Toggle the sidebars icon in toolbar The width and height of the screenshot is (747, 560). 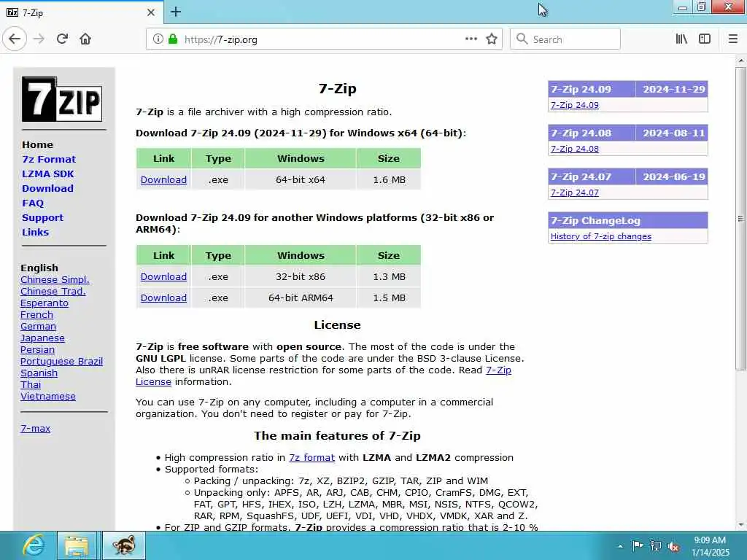click(x=705, y=39)
